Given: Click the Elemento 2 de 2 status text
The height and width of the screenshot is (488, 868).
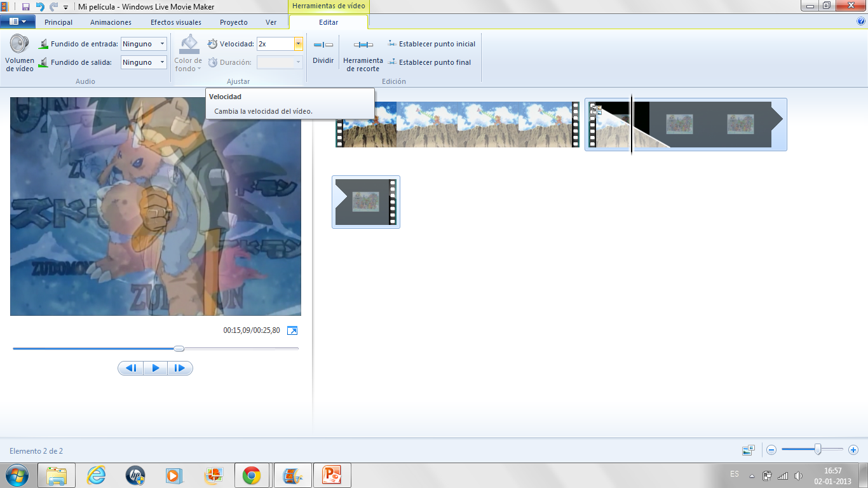Looking at the screenshot, I should pyautogui.click(x=36, y=451).
